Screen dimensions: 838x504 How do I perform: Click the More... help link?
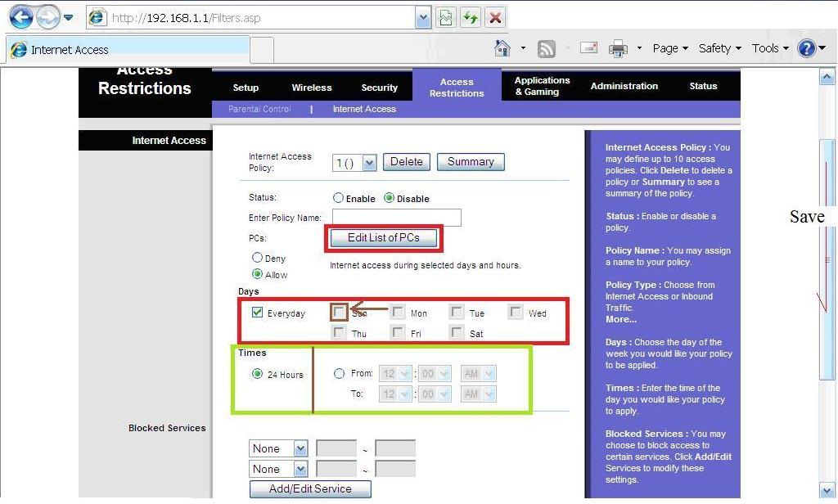tap(621, 320)
